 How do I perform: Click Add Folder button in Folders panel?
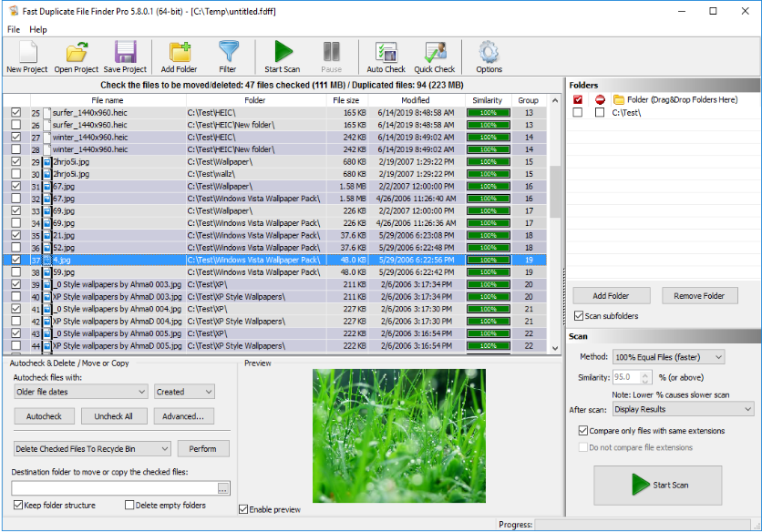(x=612, y=296)
